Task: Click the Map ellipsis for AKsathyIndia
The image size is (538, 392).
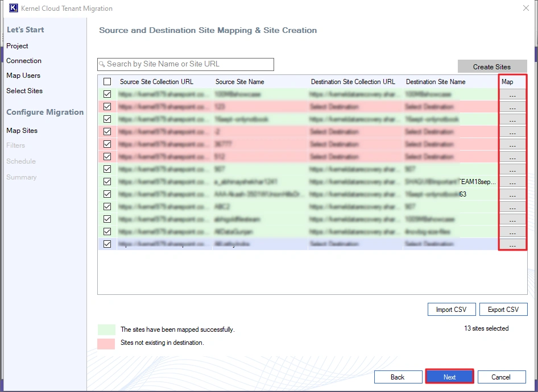Action: (511, 244)
